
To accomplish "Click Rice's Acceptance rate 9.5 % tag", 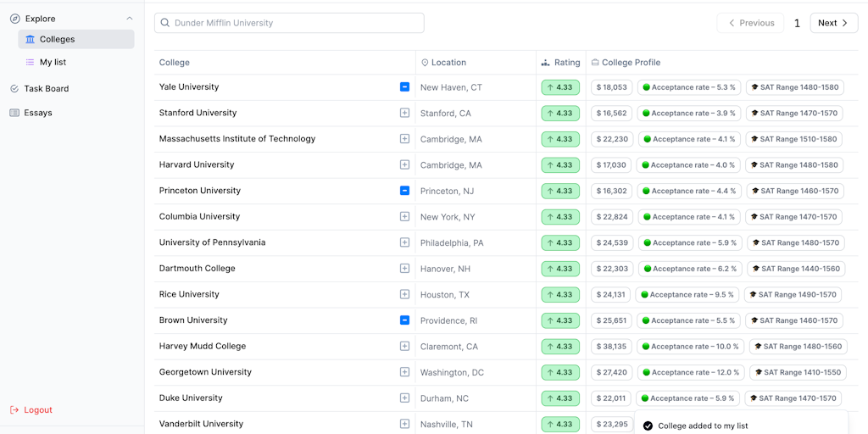I will (687, 294).
